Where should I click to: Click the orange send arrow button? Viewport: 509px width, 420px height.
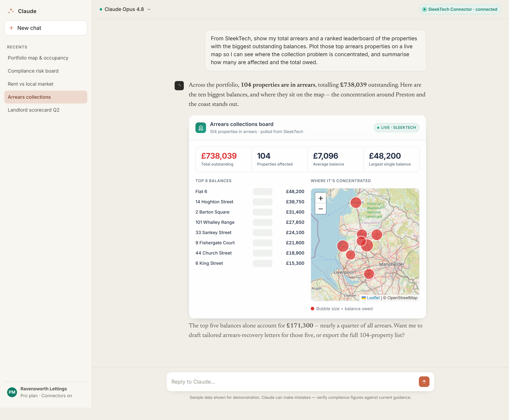pyautogui.click(x=424, y=381)
